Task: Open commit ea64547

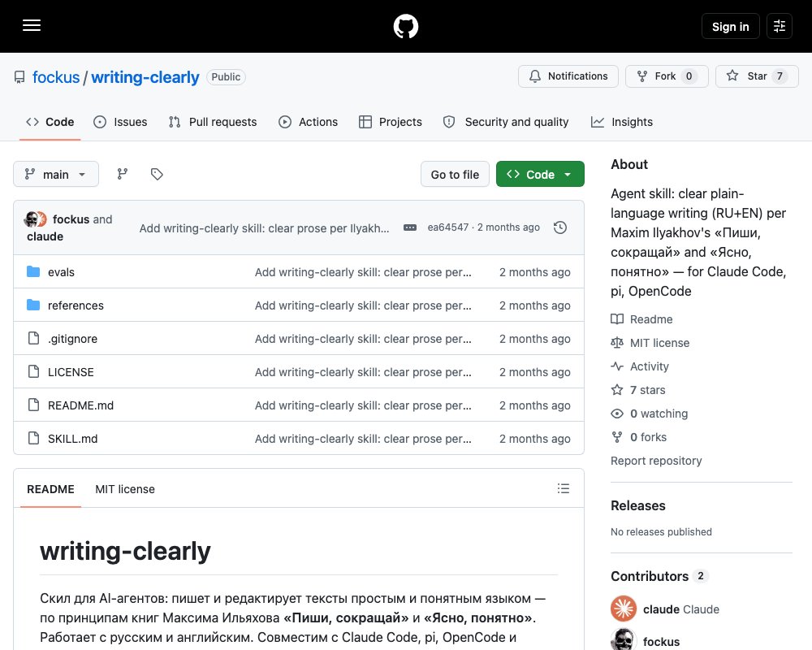Action: [x=448, y=227]
